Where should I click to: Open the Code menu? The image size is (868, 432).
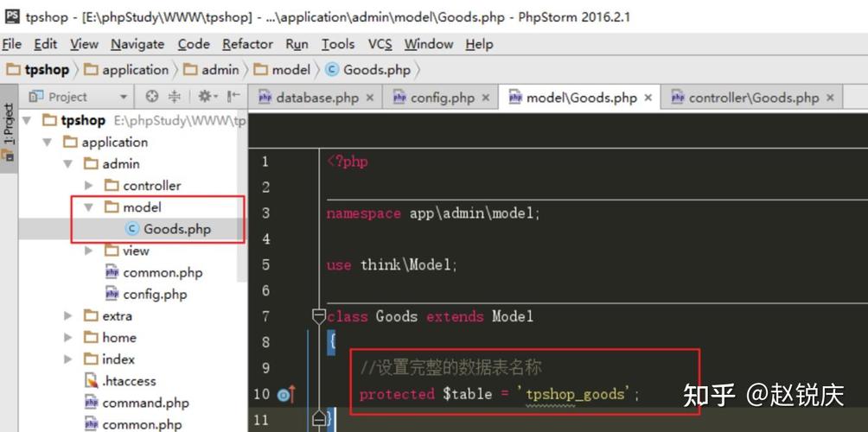[193, 44]
